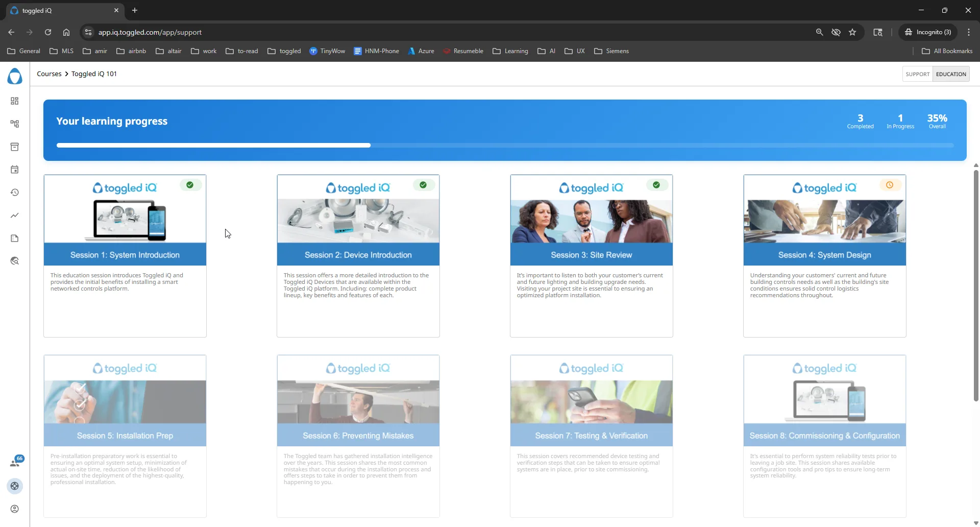Click the green completed checkmark on Session 2
The image size is (980, 527).
tap(423, 185)
